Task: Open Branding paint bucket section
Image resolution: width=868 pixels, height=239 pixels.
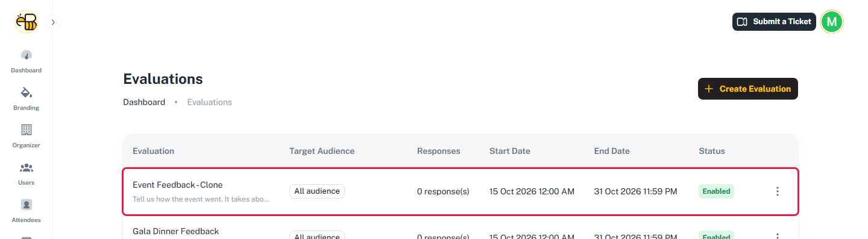Action: [27, 99]
